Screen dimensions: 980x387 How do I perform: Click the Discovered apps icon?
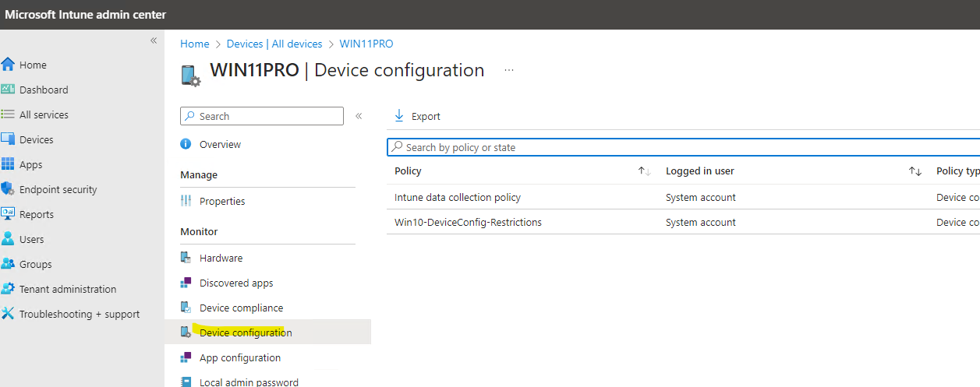186,283
